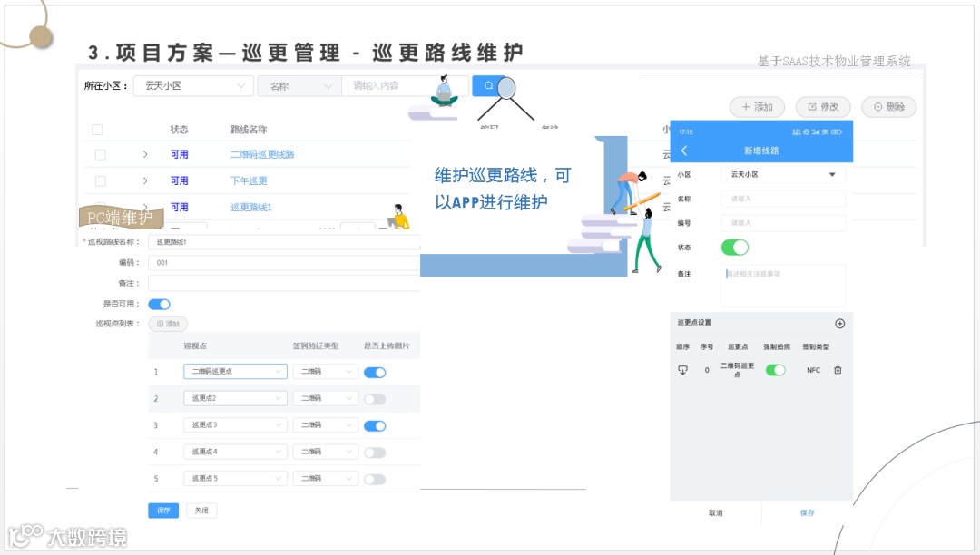Click the 状态 column header
980x555 pixels.
pyautogui.click(x=179, y=130)
